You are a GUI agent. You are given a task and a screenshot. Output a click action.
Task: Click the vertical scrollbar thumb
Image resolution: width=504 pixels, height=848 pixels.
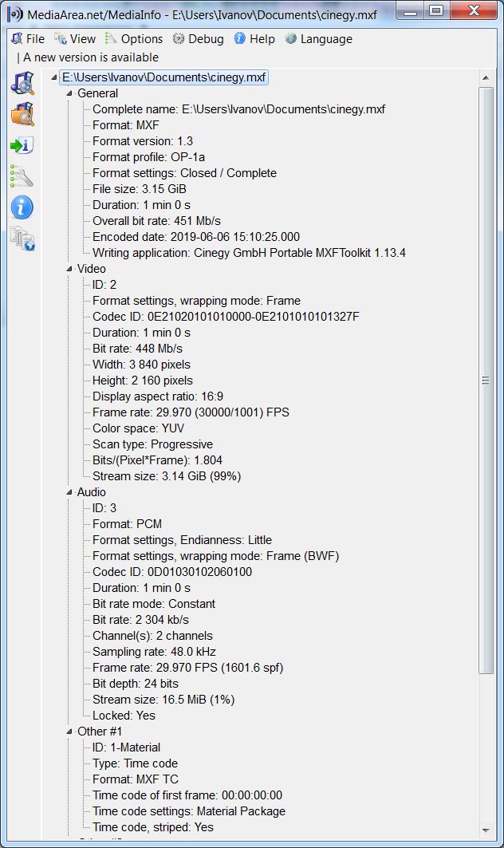point(486,381)
